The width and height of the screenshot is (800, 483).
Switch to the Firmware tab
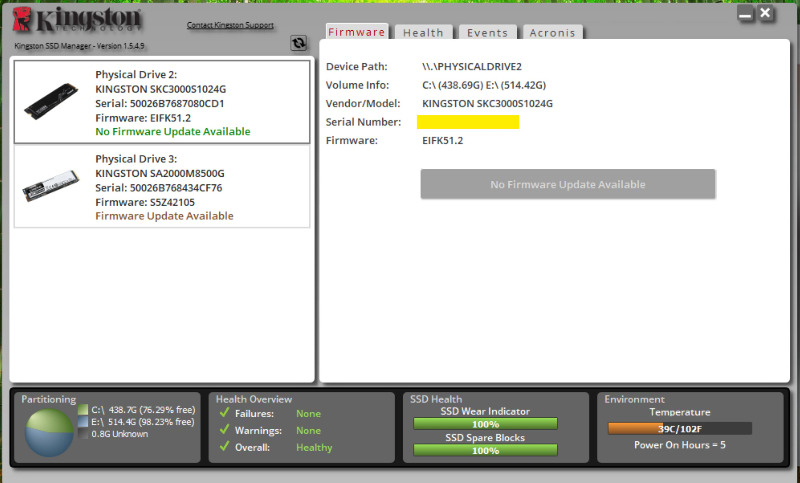(357, 32)
